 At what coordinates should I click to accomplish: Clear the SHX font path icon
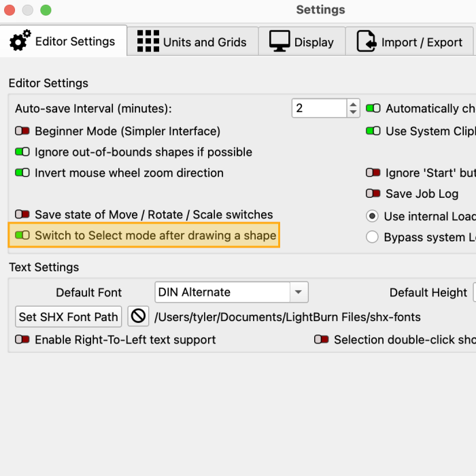point(138,316)
